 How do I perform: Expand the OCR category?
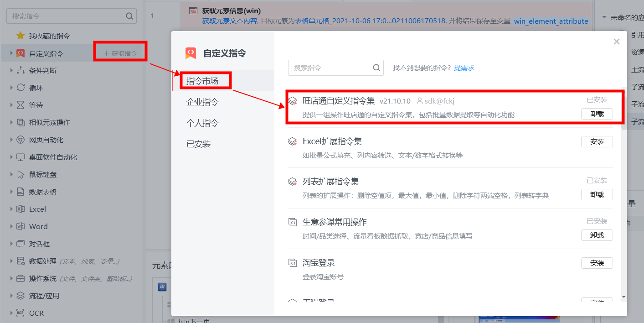coord(11,313)
